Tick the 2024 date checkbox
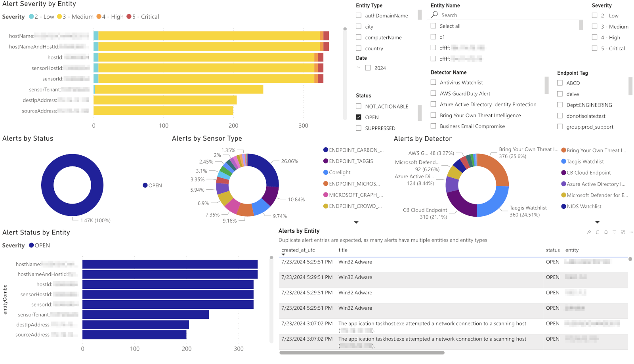 click(368, 68)
